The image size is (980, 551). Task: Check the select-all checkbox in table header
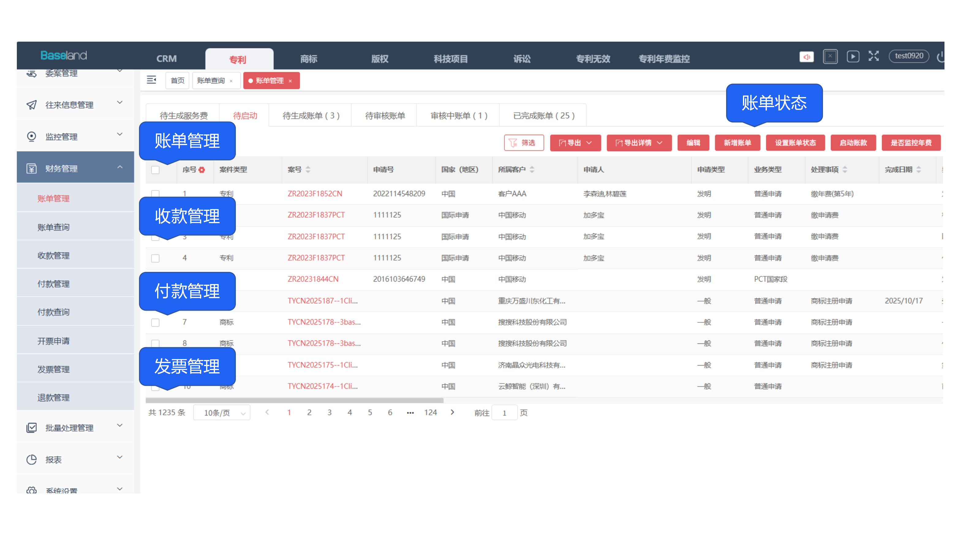tap(155, 170)
